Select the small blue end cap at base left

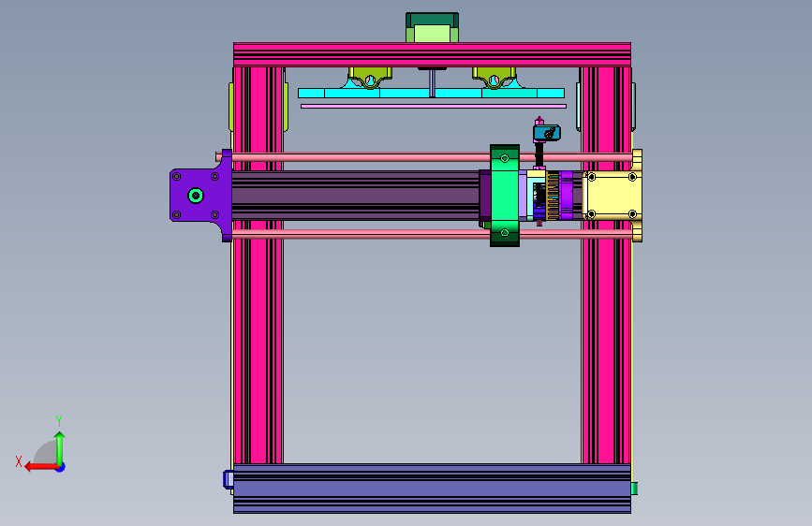[x=229, y=479]
